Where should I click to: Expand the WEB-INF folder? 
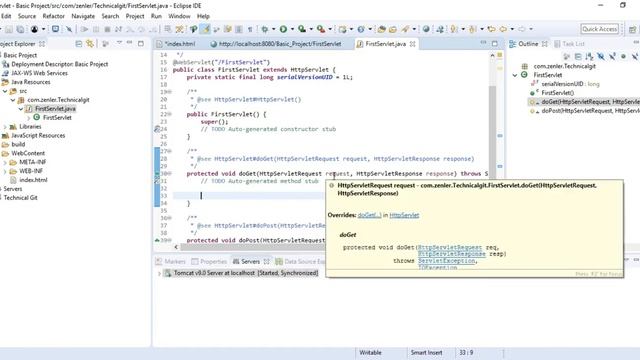[x=5, y=171]
